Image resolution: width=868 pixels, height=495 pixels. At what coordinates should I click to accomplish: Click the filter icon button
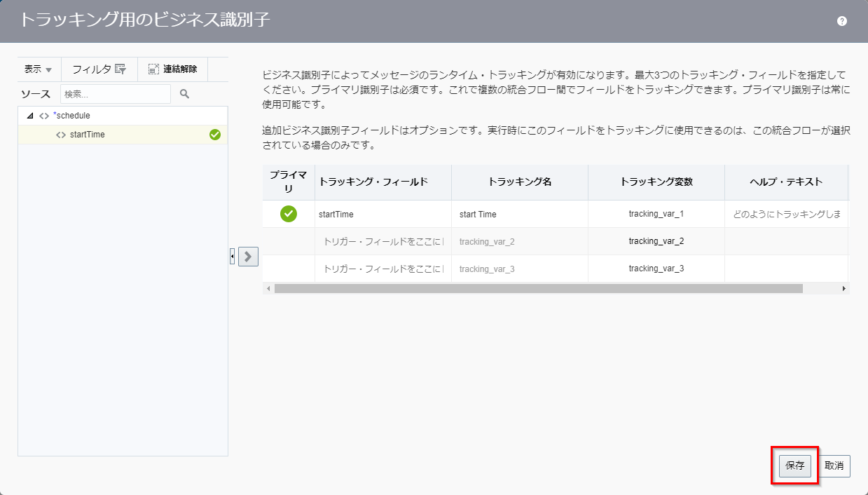coord(120,69)
